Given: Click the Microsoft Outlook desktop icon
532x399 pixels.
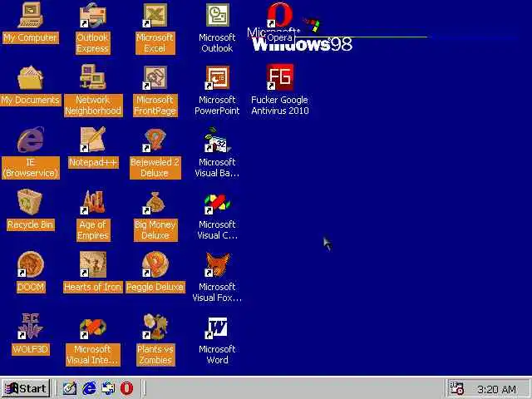Looking at the screenshot, I should pos(217,15).
